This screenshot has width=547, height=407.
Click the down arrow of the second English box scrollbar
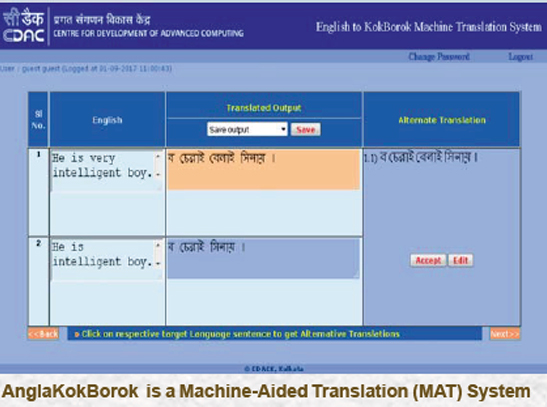point(158,263)
